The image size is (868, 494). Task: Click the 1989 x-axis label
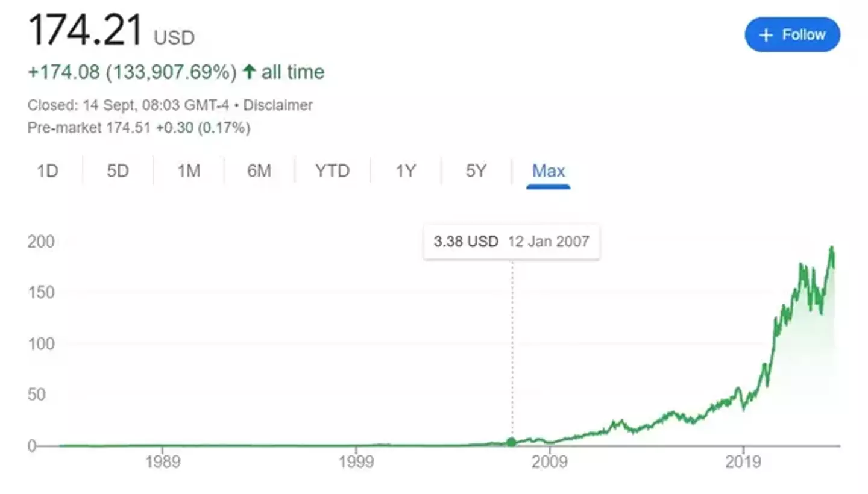pos(162,463)
